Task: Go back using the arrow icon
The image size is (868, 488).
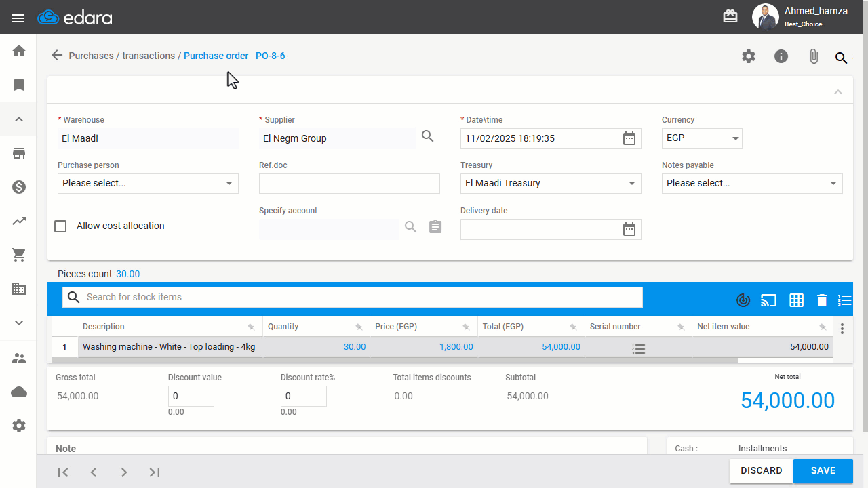Action: tap(57, 55)
